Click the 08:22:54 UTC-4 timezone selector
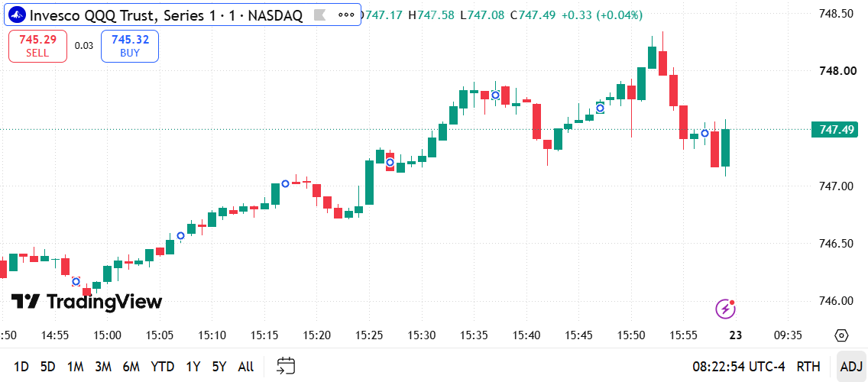The height and width of the screenshot is (382, 868). (x=738, y=367)
